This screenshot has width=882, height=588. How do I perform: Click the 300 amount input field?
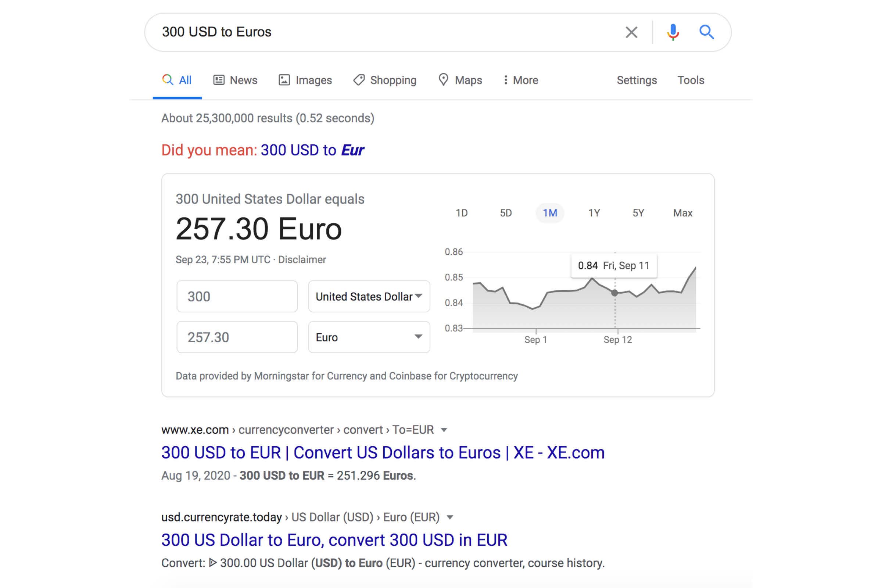(237, 296)
